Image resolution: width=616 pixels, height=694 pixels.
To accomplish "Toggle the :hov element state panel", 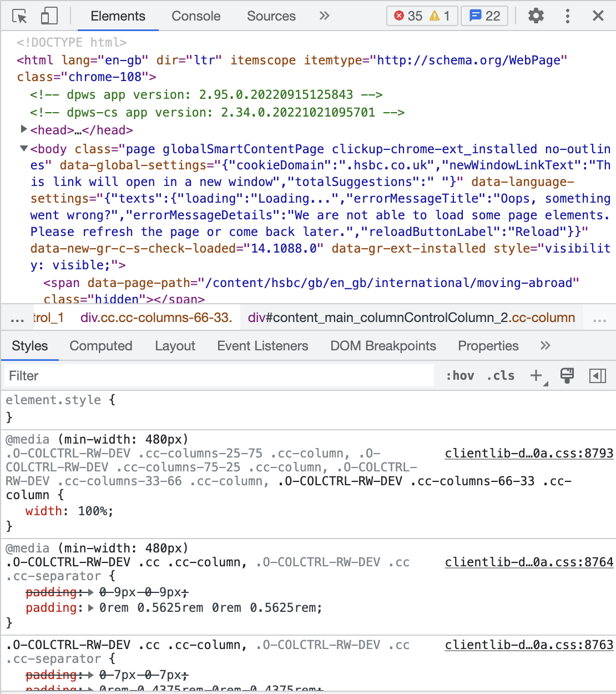I will (460, 376).
